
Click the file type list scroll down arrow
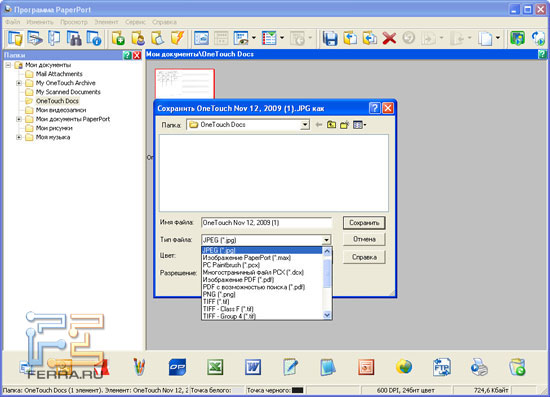click(327, 315)
